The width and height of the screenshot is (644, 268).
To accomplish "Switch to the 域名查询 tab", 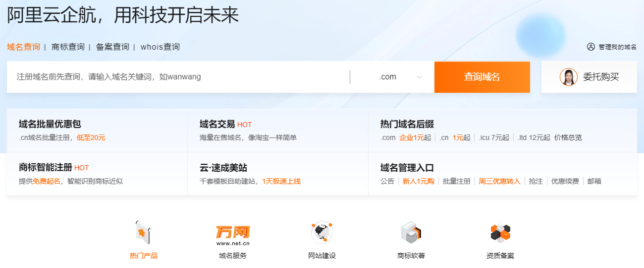I will 23,47.
